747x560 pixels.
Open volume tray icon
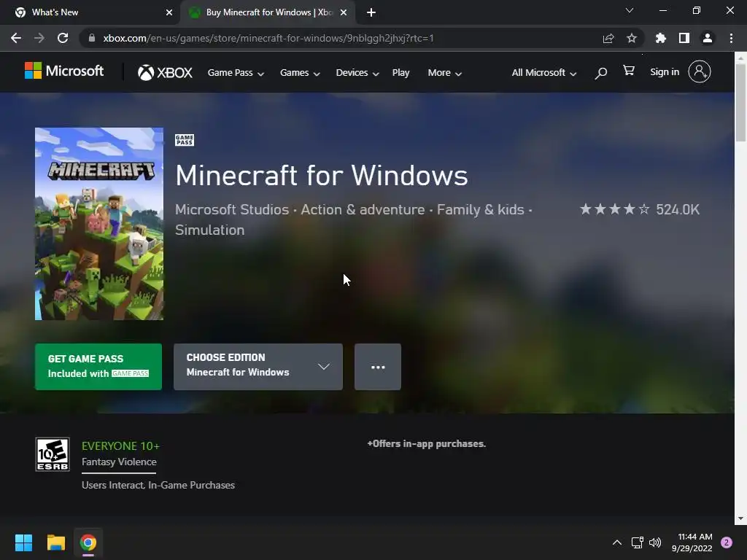pos(656,542)
